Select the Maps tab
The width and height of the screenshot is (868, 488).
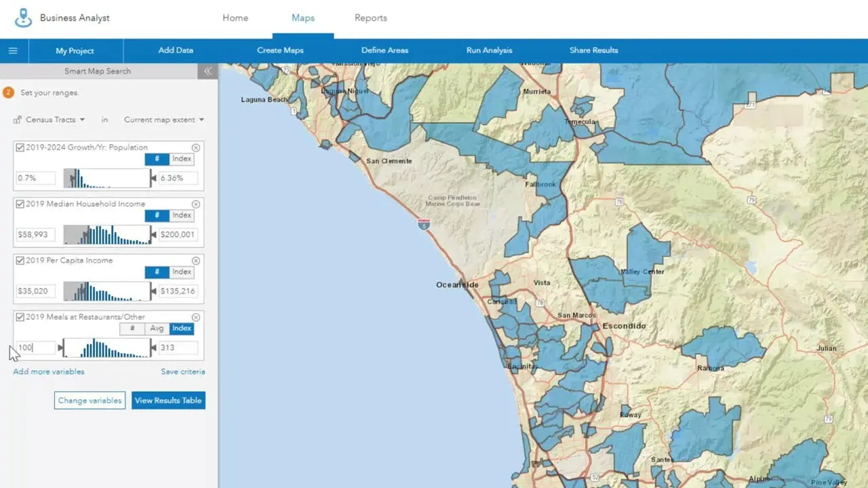303,18
